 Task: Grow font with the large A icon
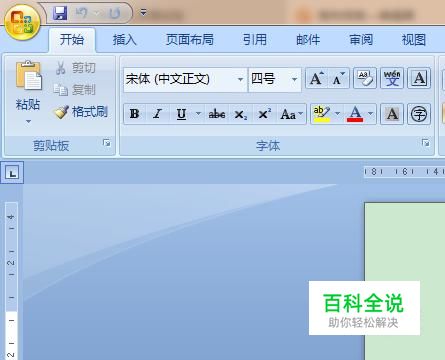coord(316,79)
